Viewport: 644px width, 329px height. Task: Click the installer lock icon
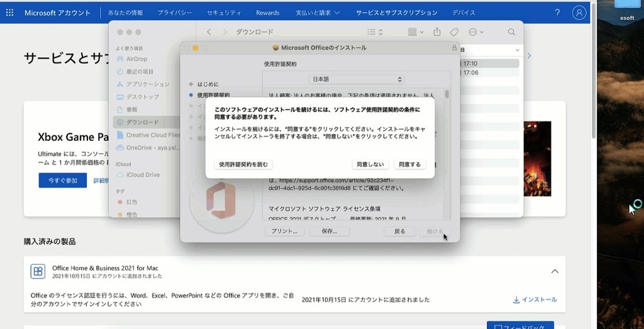pos(454,48)
